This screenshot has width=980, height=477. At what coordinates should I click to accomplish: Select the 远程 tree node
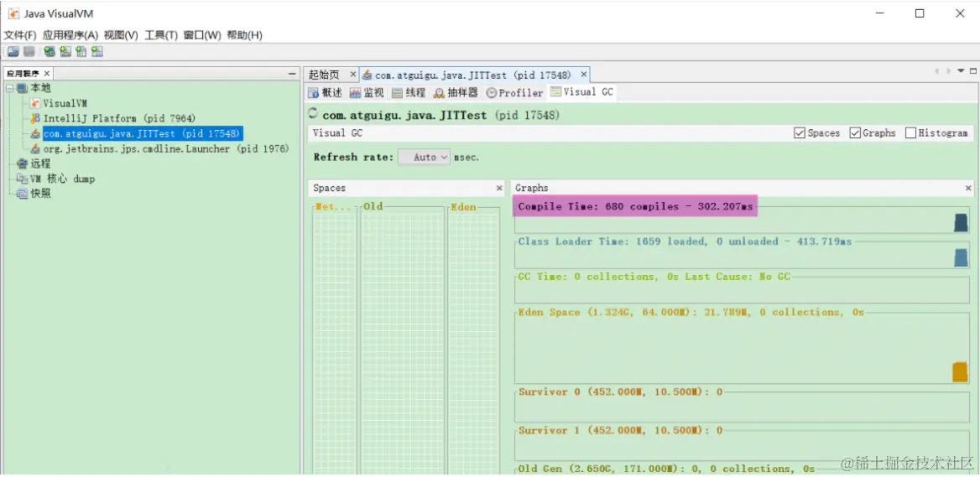click(40, 163)
